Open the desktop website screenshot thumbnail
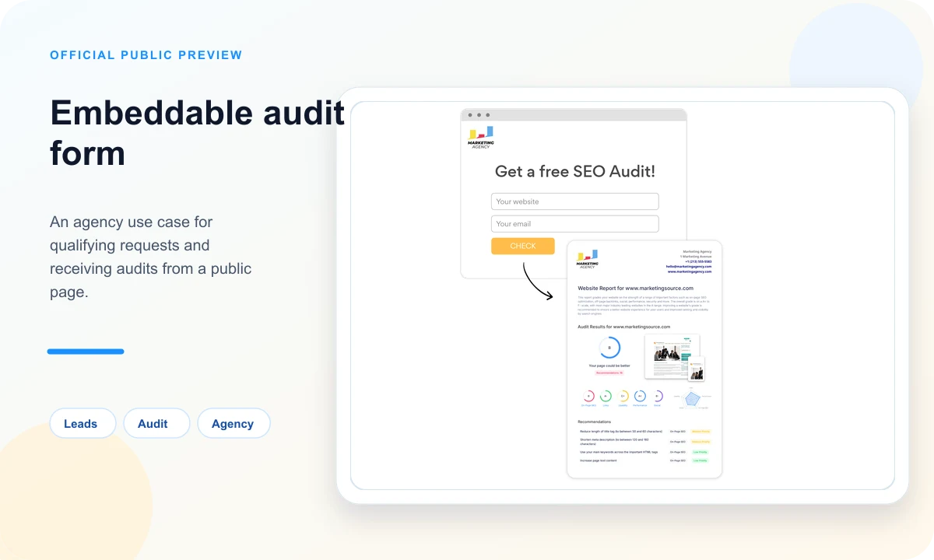 click(672, 356)
